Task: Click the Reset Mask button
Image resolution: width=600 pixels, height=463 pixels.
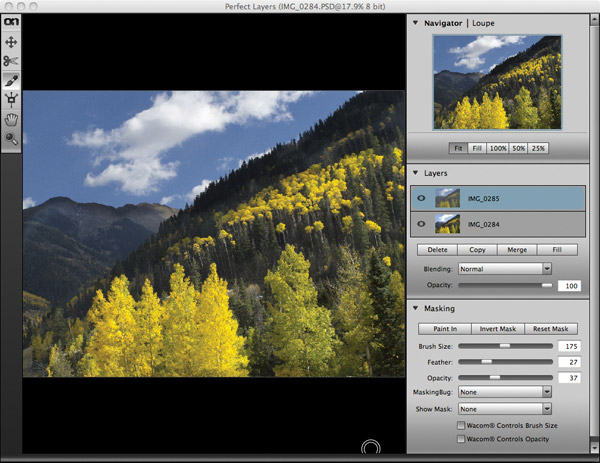Action: click(551, 329)
